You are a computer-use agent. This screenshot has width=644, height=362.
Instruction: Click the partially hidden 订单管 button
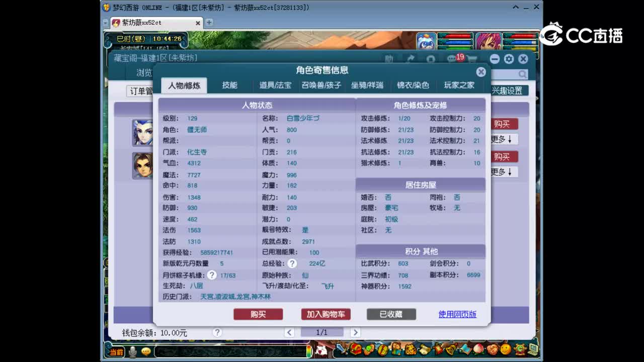pos(140,91)
